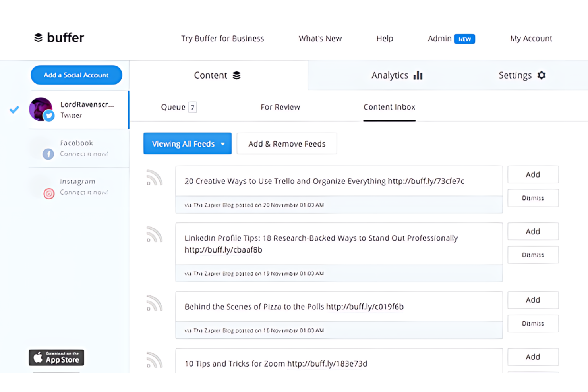The height and width of the screenshot is (392, 588).
Task: Click RSS feed icon beside Trello article
Action: pyautogui.click(x=154, y=178)
